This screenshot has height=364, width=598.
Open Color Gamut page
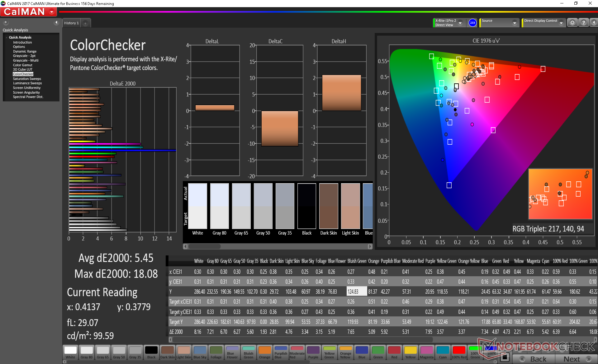[22, 65]
